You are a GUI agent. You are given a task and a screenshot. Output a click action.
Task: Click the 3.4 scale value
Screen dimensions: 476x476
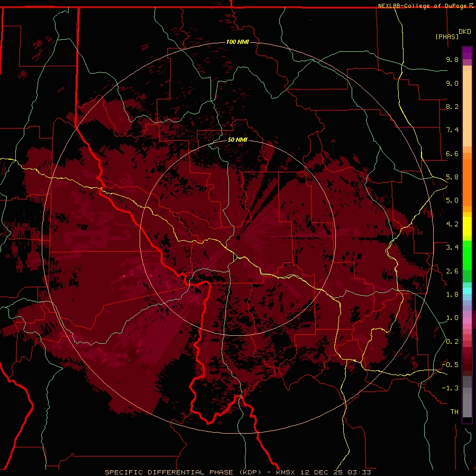point(452,248)
